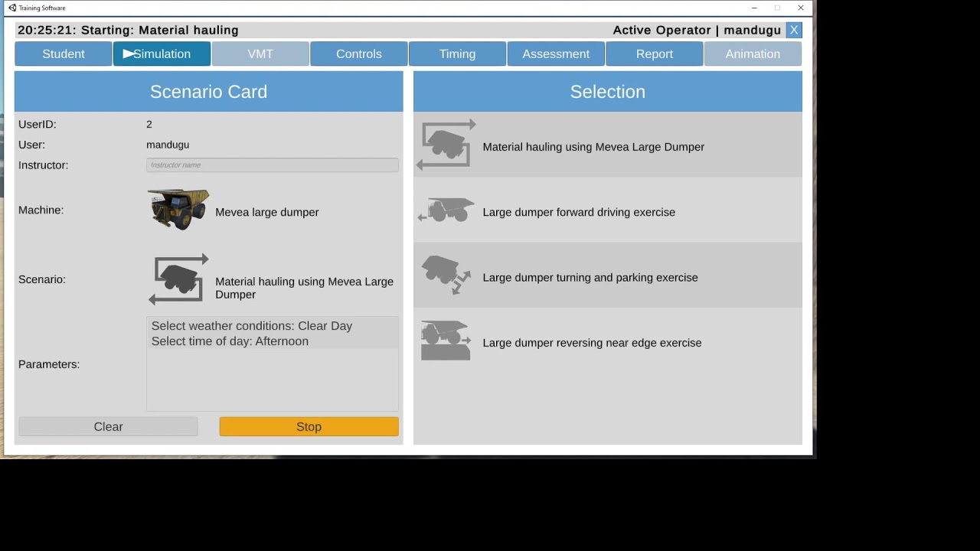Open the Timing tab
This screenshot has height=551, width=980.
pyautogui.click(x=458, y=54)
